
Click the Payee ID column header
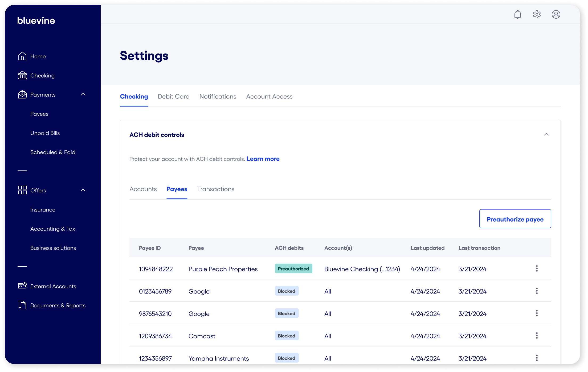(x=150, y=248)
